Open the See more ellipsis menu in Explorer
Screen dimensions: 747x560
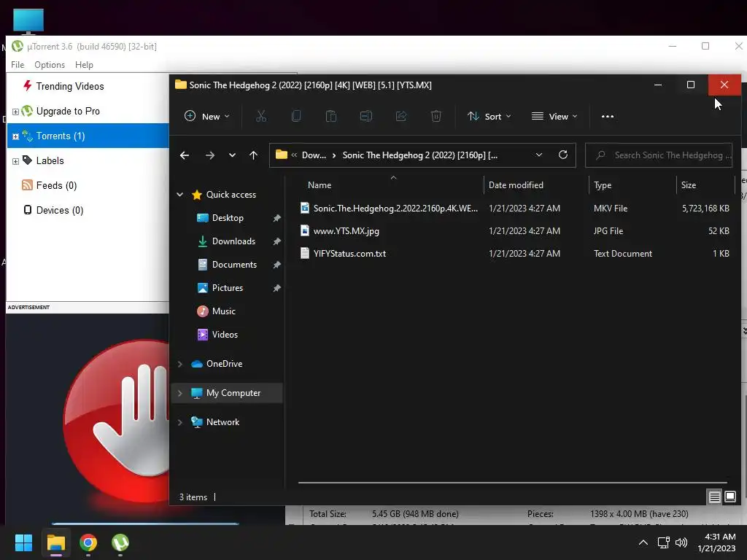(x=608, y=116)
